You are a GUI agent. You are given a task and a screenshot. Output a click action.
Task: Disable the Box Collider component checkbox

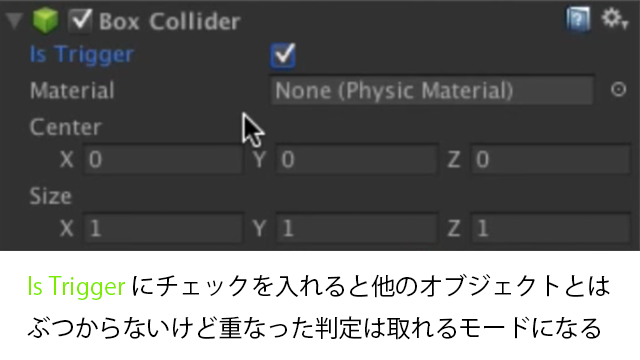pyautogui.click(x=80, y=20)
